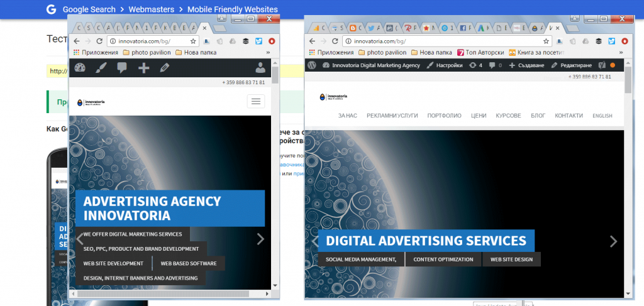The height and width of the screenshot is (306, 644).
Task: Click Buffer stack extension icon in right window
Action: (599, 41)
